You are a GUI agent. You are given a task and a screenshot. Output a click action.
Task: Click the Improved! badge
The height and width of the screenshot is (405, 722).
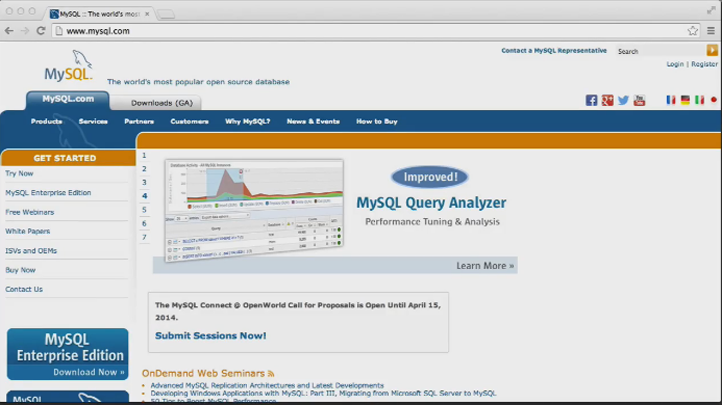(x=430, y=177)
